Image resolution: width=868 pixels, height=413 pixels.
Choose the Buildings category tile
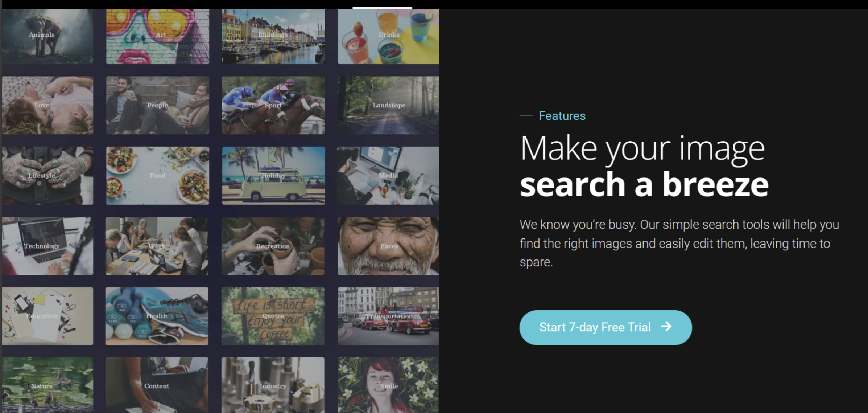[273, 36]
